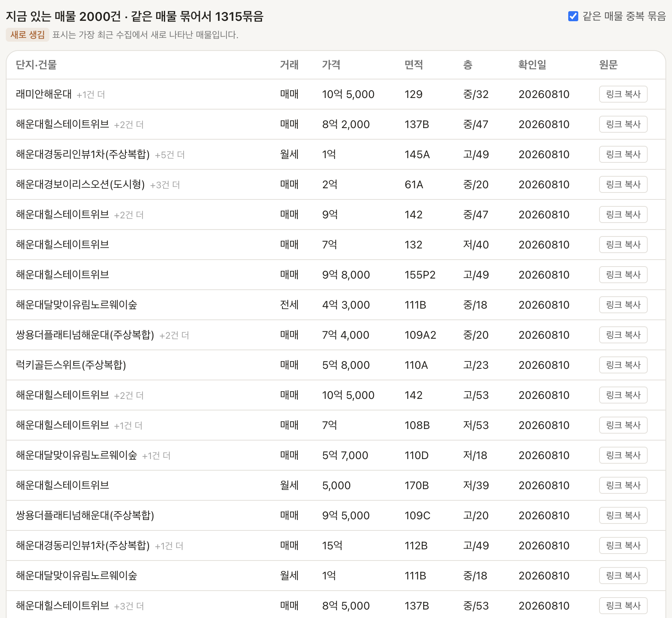Image resolution: width=672 pixels, height=618 pixels.
Task: Expand +2건 더 in the 고/53 row
Action: [x=129, y=396]
